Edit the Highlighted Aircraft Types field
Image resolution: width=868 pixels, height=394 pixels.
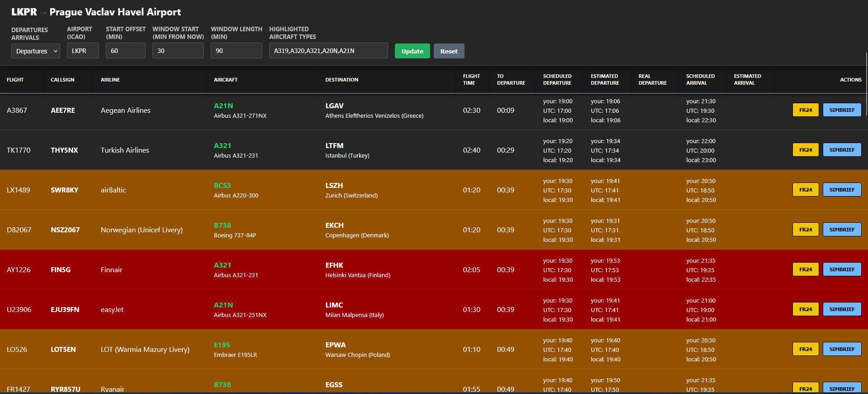tap(328, 51)
